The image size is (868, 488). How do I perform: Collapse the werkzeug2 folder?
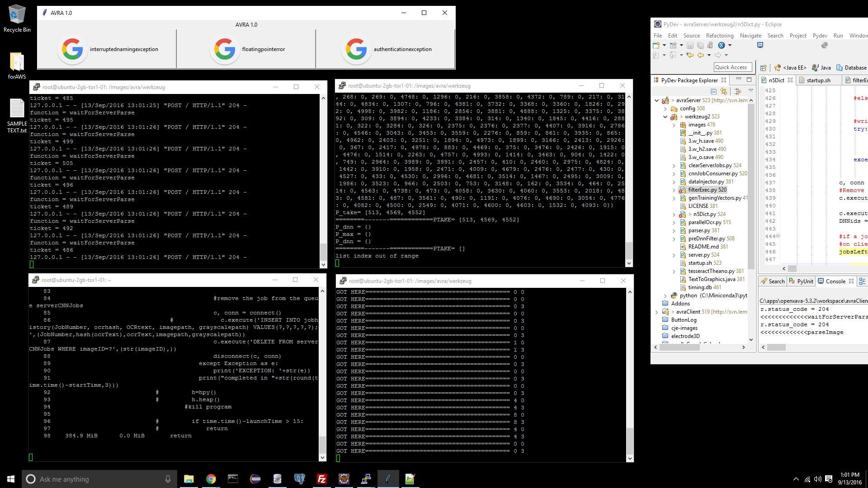click(x=665, y=117)
